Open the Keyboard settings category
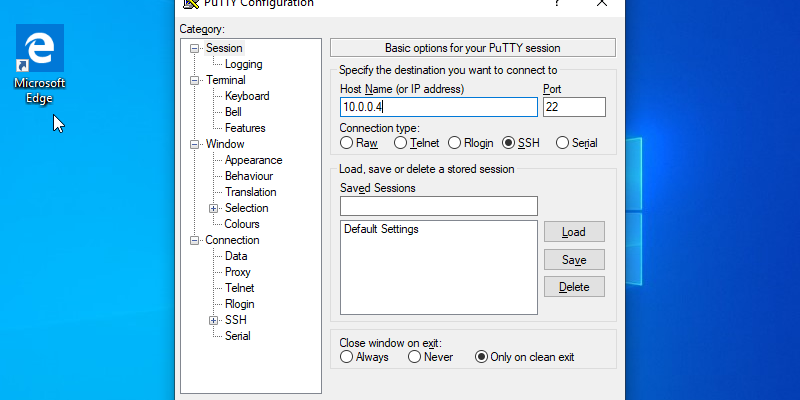Viewport: 800px width, 400px height. point(247,96)
